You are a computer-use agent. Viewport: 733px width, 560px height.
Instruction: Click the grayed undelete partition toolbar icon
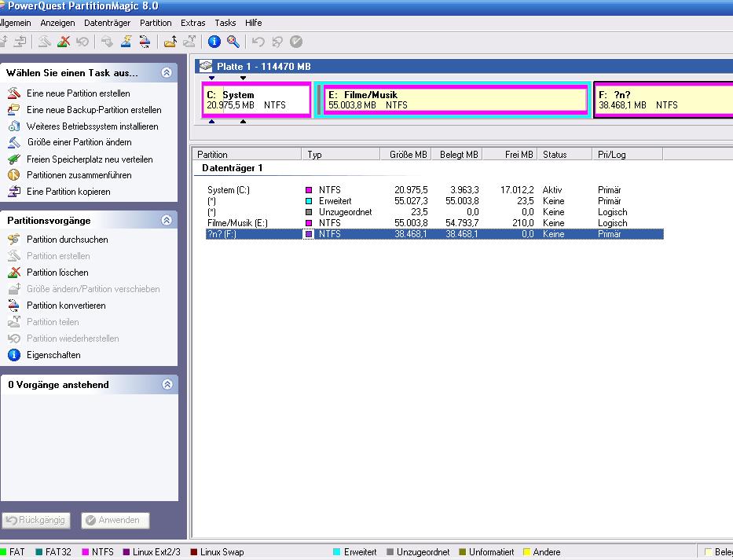82,42
